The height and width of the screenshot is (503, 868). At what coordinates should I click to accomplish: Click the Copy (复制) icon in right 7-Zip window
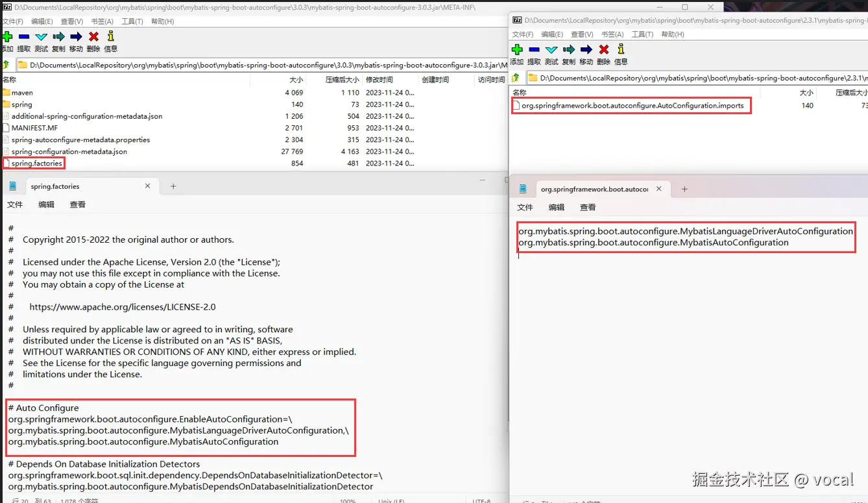tap(569, 49)
